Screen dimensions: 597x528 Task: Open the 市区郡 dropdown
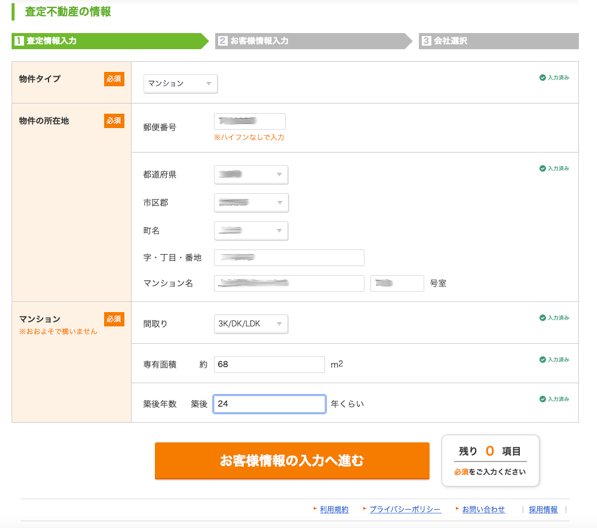pos(251,203)
